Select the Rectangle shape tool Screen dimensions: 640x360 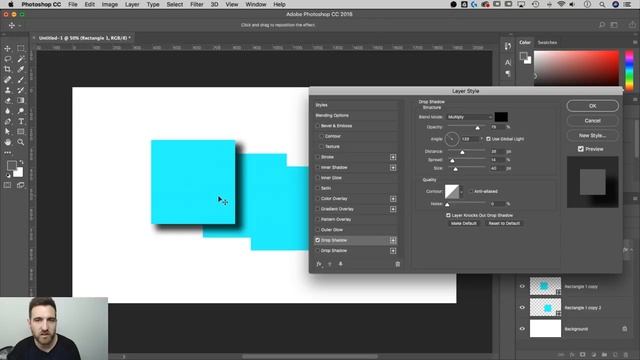coord(20,131)
